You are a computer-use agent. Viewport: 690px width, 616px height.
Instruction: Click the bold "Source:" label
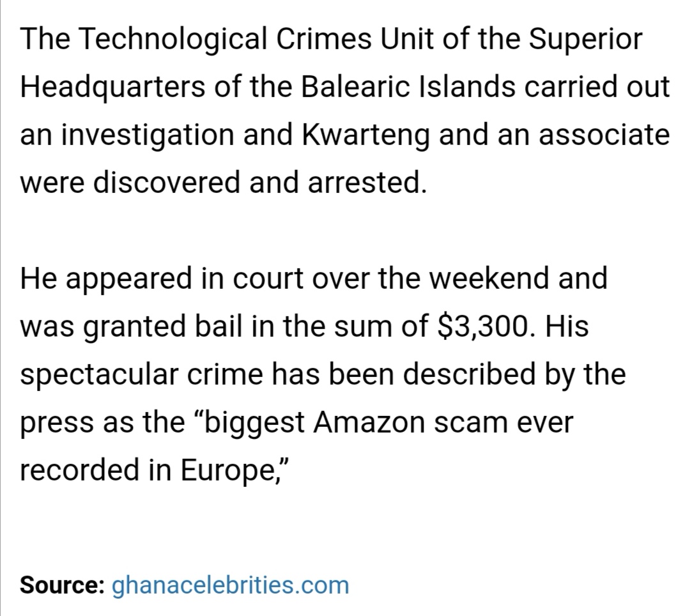click(62, 585)
